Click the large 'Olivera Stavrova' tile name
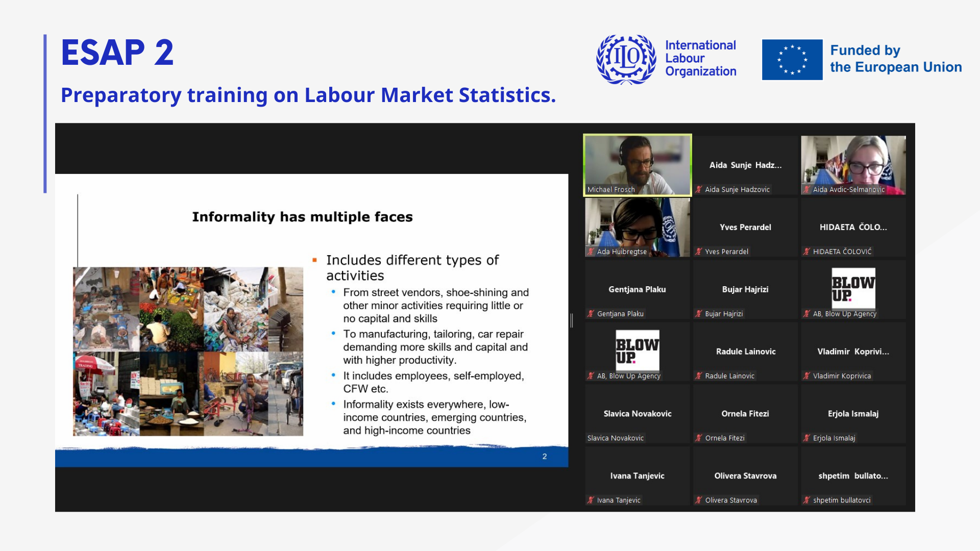Screen dimensions: 980x551 pos(745,477)
